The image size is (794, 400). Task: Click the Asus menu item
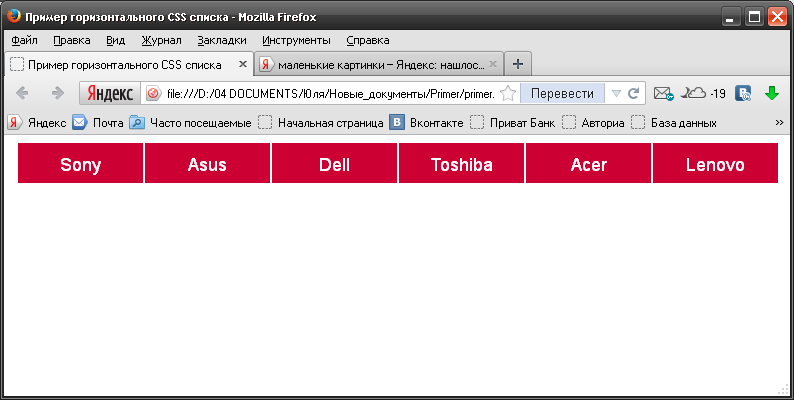point(208,163)
